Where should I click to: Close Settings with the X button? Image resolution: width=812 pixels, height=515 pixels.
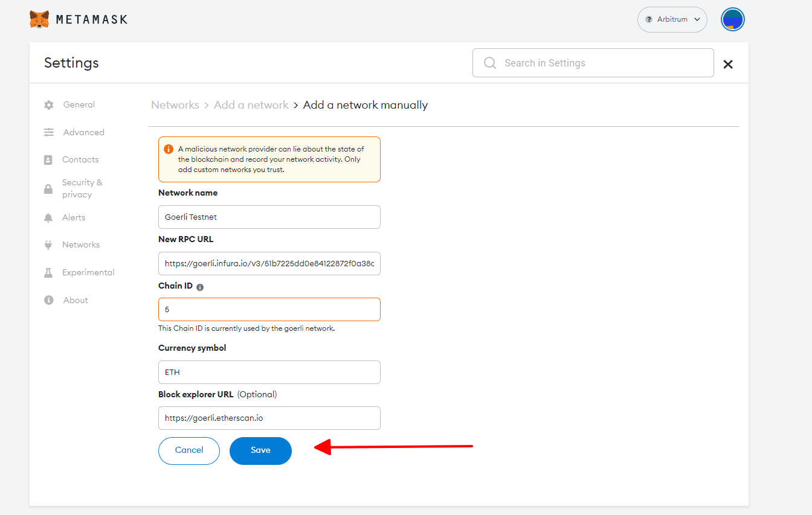pos(728,64)
